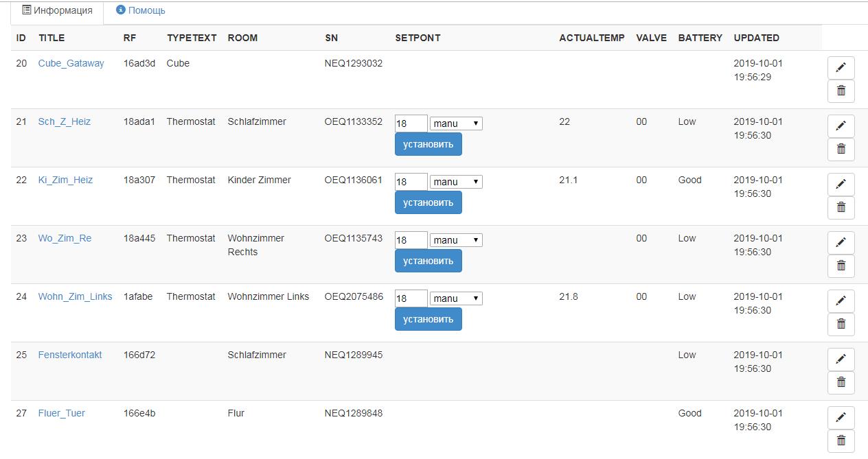Screen dimensions: 868x459
Task: Delete the Wo_Zim_Re row with trash icon
Action: tap(841, 266)
